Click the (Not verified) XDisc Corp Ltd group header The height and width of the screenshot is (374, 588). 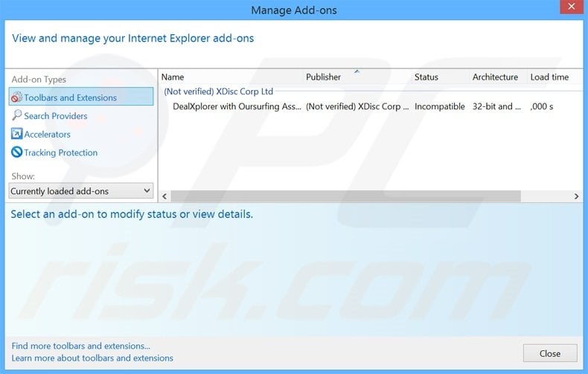[219, 91]
